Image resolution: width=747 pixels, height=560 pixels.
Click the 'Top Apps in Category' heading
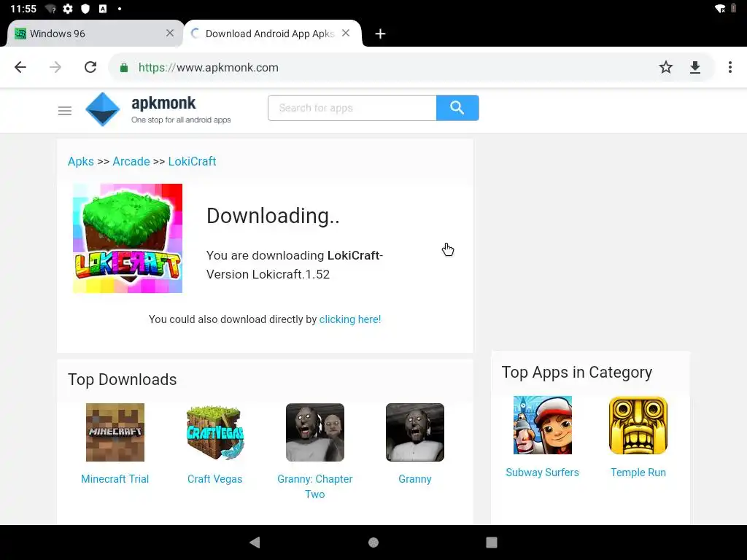click(x=577, y=373)
